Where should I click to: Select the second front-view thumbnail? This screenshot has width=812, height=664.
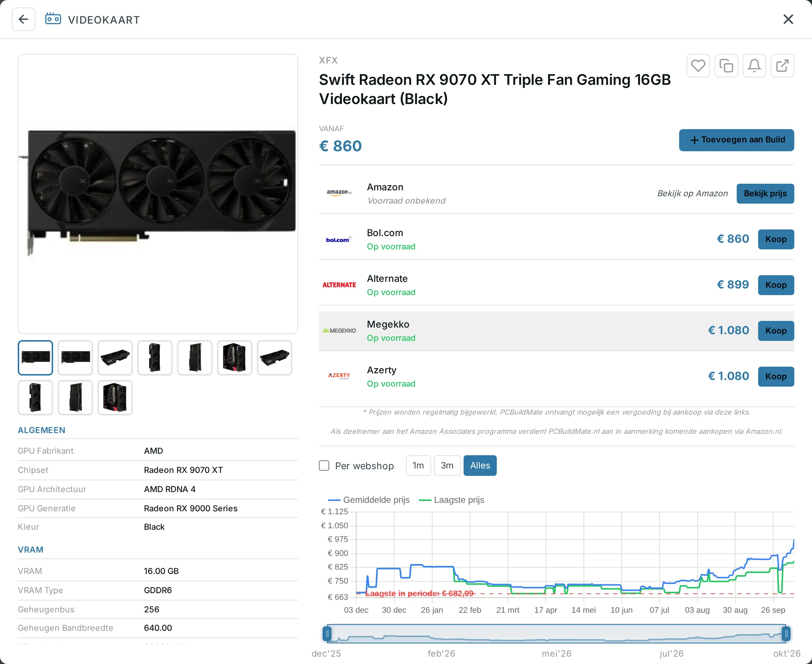[x=75, y=357]
